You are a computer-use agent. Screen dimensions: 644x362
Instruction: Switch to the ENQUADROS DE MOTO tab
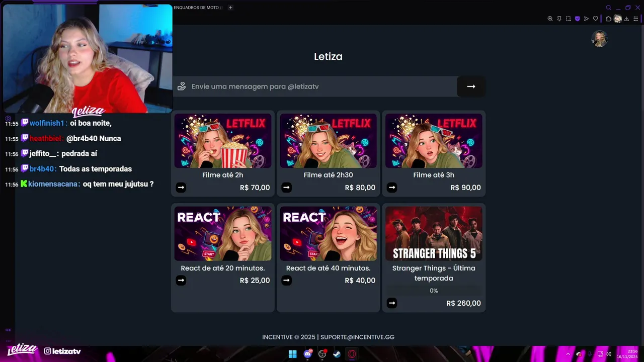(x=197, y=8)
